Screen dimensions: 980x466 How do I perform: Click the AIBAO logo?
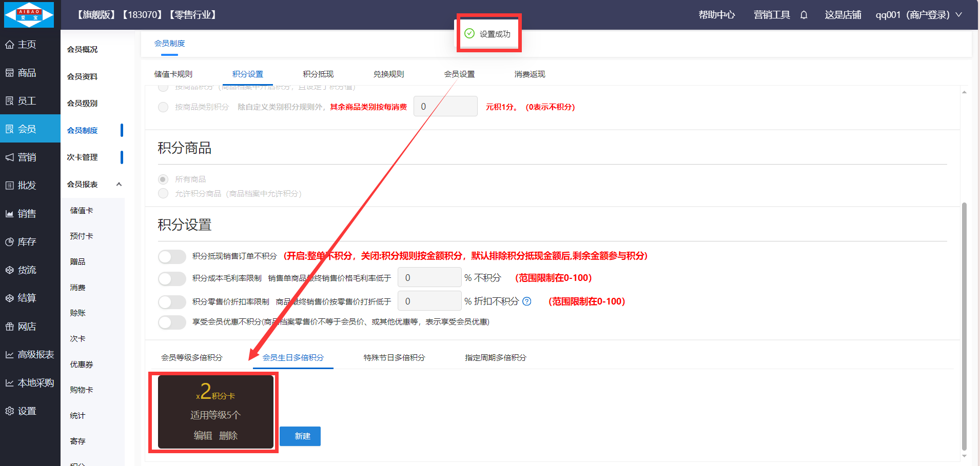click(29, 14)
